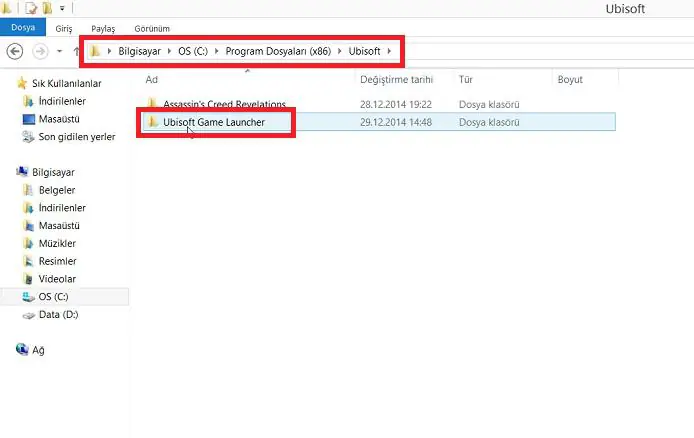Open İndirilenler under Sık Kullanılanlar
This screenshot has height=438, width=694.
tap(62, 101)
